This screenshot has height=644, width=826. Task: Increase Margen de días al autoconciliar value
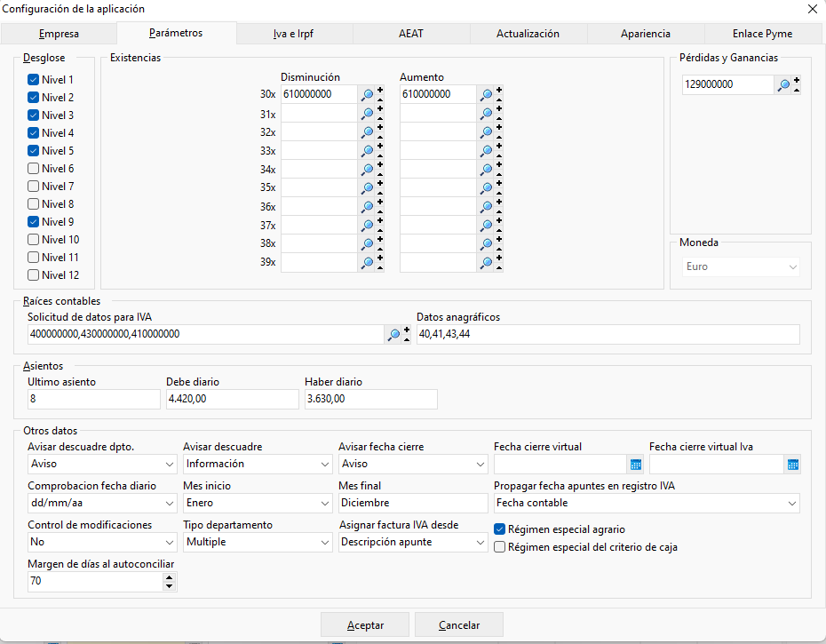click(x=169, y=577)
